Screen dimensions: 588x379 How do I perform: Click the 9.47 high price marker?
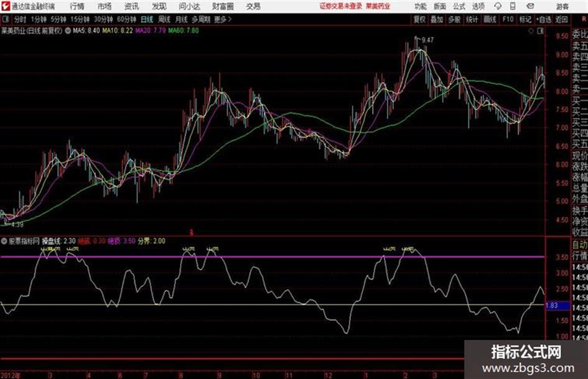pos(427,40)
